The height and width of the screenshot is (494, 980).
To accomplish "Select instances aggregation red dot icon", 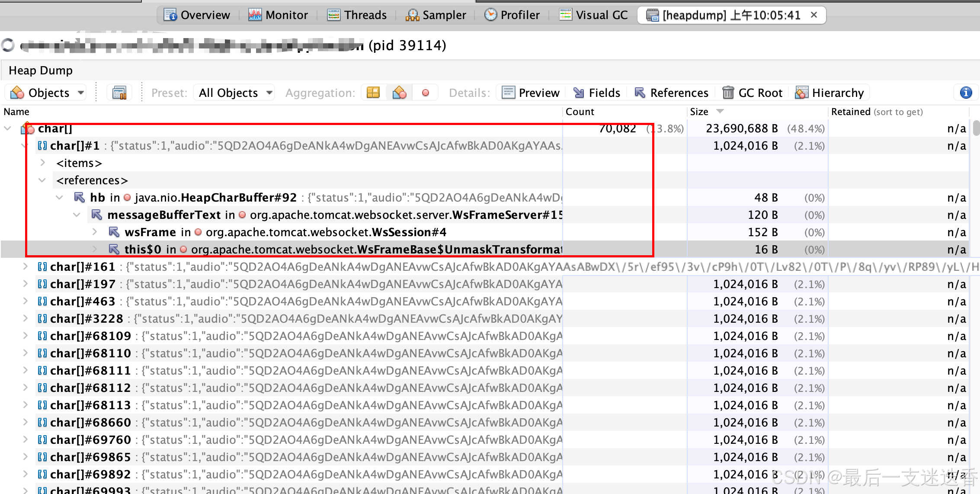I will click(426, 93).
